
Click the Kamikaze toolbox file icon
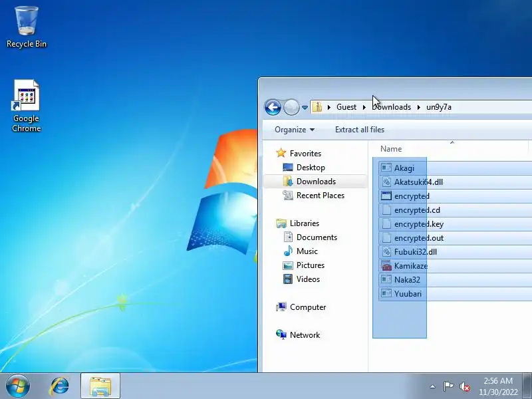click(386, 265)
